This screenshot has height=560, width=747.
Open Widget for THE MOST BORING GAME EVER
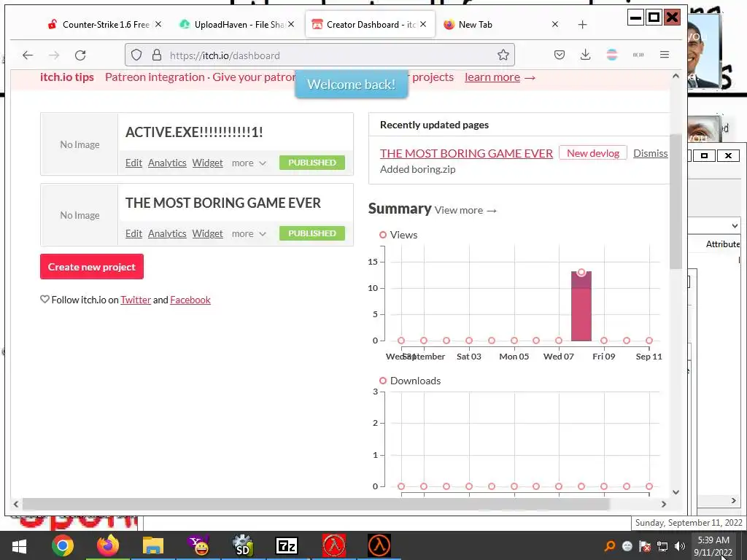coord(207,234)
